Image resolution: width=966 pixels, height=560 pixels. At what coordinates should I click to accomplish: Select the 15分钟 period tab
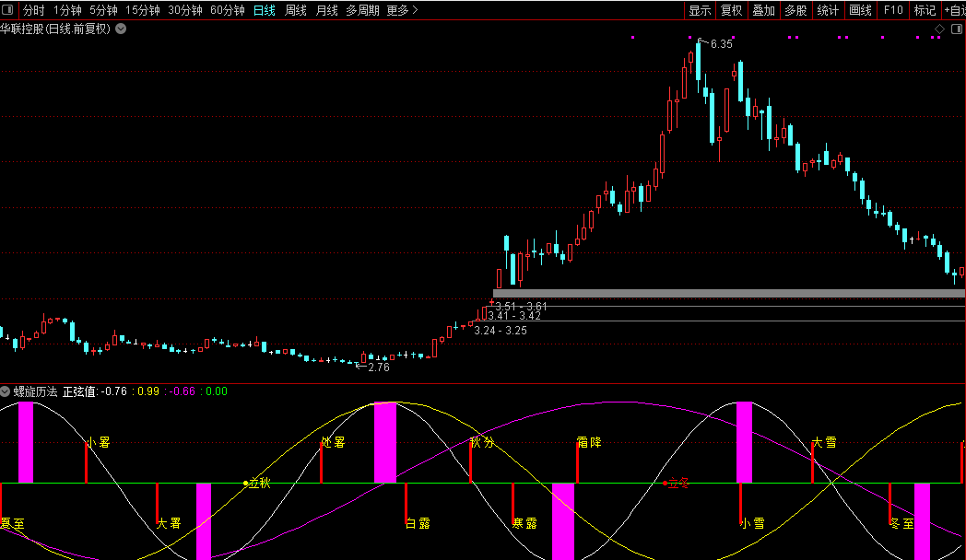tap(143, 10)
